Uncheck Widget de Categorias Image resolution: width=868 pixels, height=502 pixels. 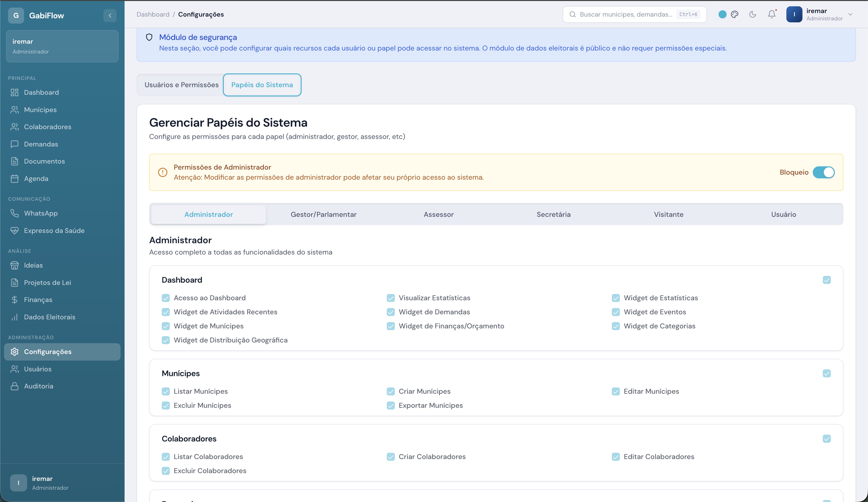[616, 326]
